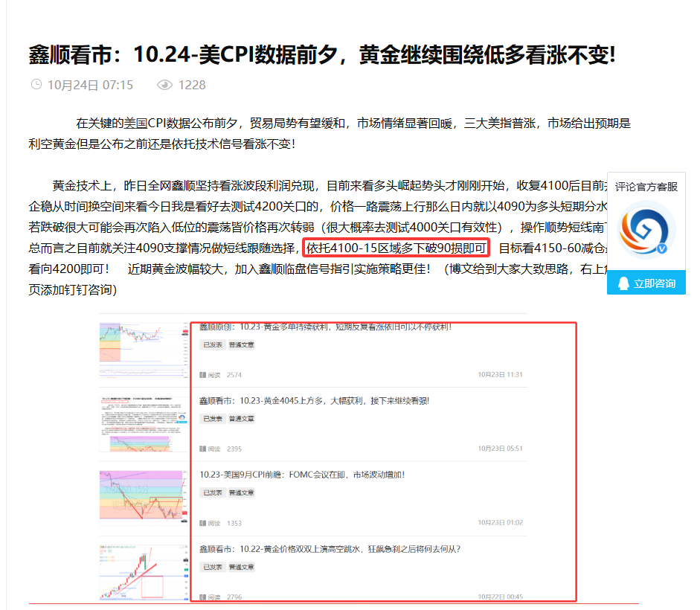Click 已发表 tag under 10.23-黄金多单持续获利
Screen dimensions: 700x610
(213, 344)
